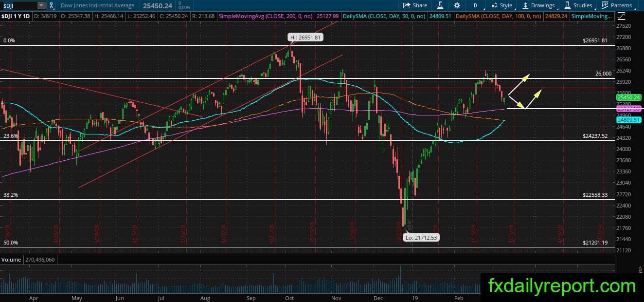Click the $26951.81 Fibonacci price label
Image resolution: width=644 pixels, height=302 pixels.
click(x=595, y=40)
